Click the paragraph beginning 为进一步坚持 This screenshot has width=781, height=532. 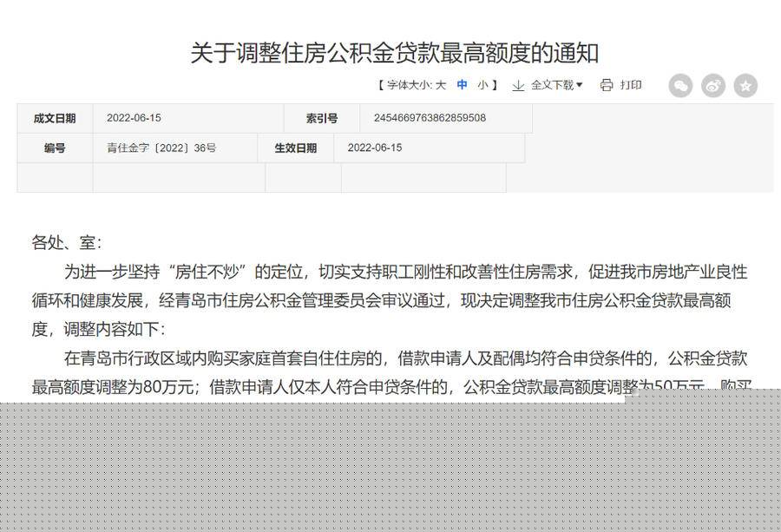(390, 300)
